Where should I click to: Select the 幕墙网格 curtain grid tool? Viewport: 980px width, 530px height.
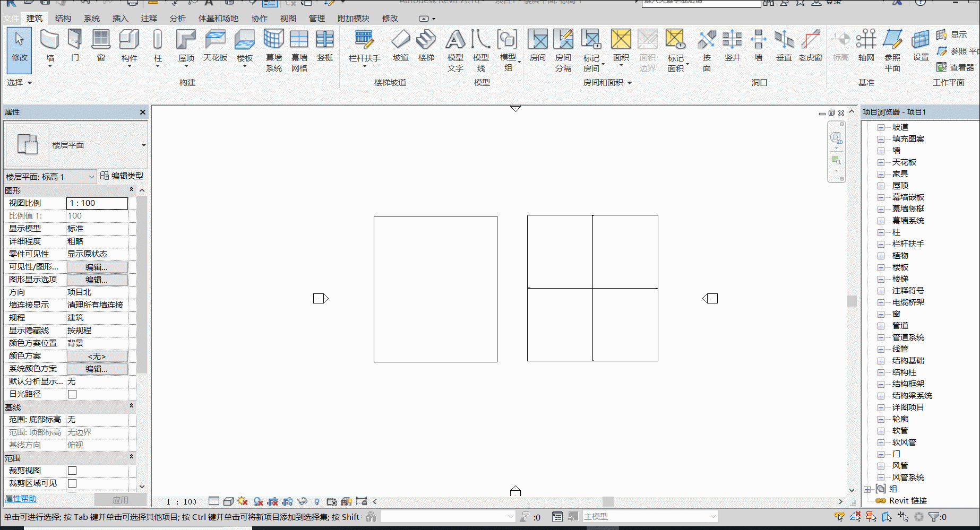point(299,51)
